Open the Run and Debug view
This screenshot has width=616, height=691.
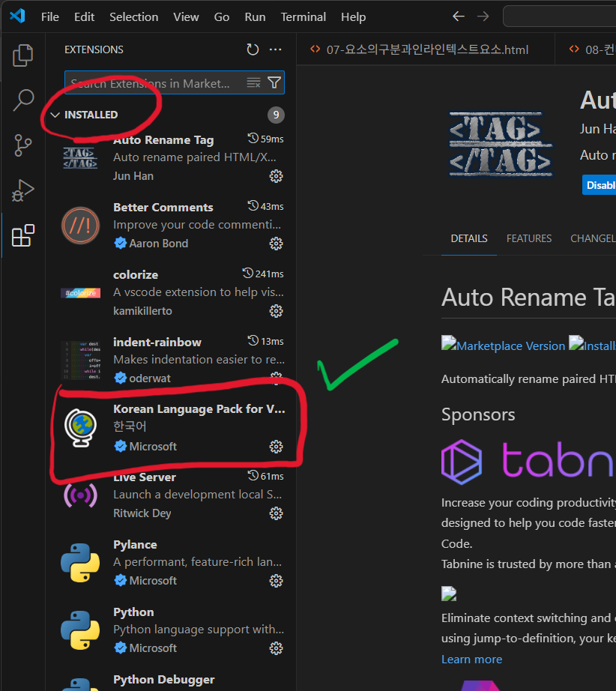click(x=23, y=190)
